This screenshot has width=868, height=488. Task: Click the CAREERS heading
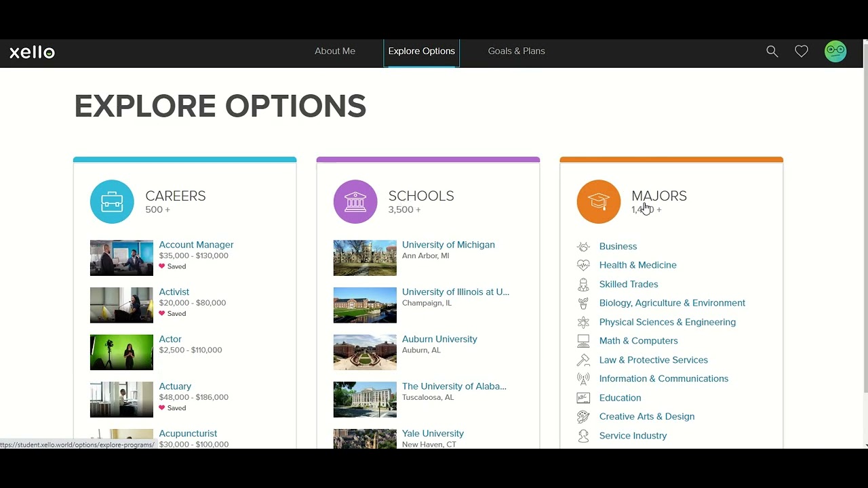[176, 196]
